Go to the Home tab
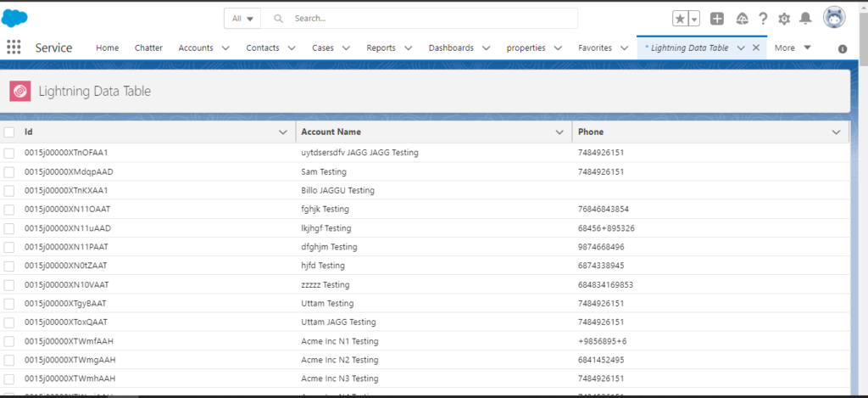Viewport: 868px width, 398px height. pos(108,48)
